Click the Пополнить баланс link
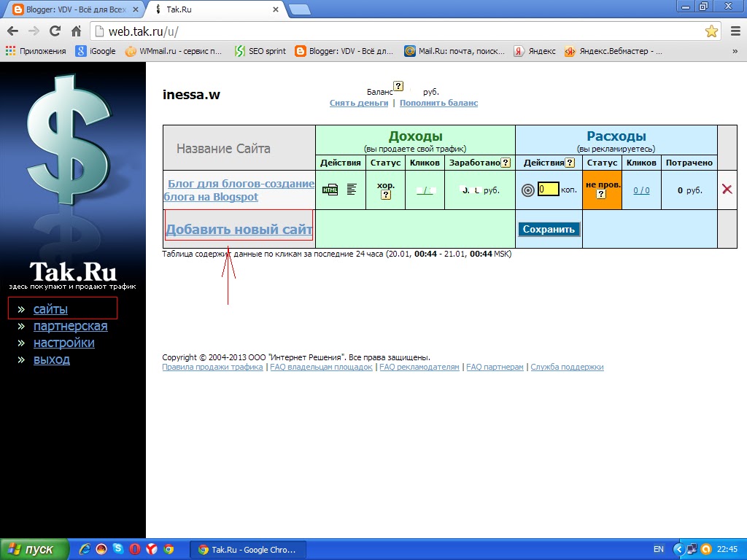747x560 pixels. pyautogui.click(x=438, y=103)
